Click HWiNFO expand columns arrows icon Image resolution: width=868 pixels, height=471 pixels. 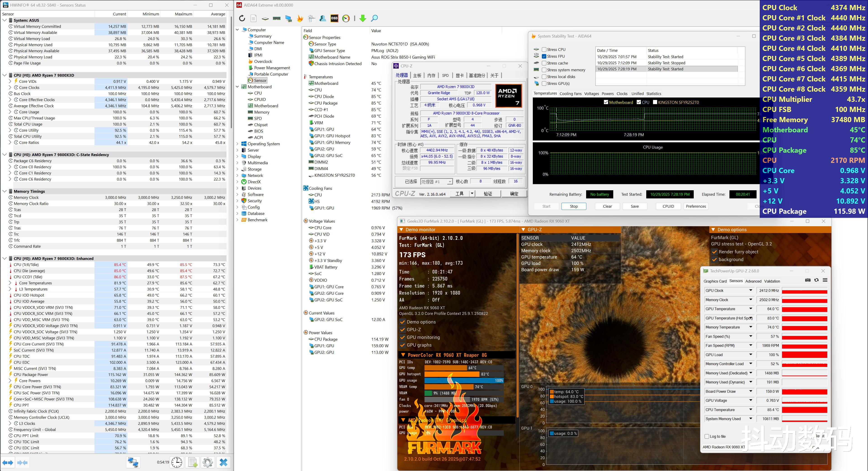click(8, 462)
